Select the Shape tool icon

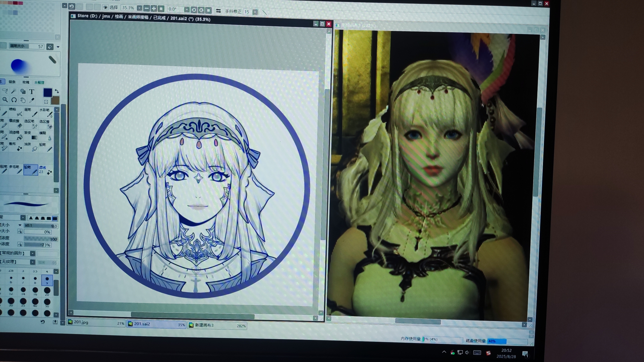click(23, 92)
